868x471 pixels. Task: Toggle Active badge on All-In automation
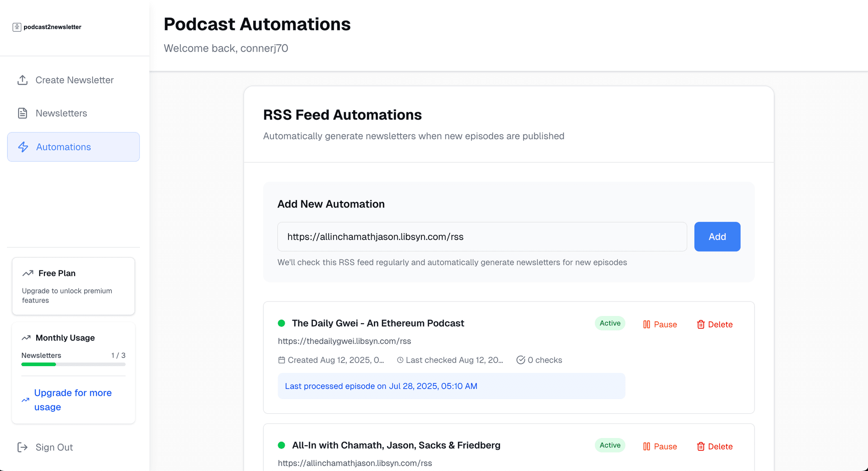610,445
